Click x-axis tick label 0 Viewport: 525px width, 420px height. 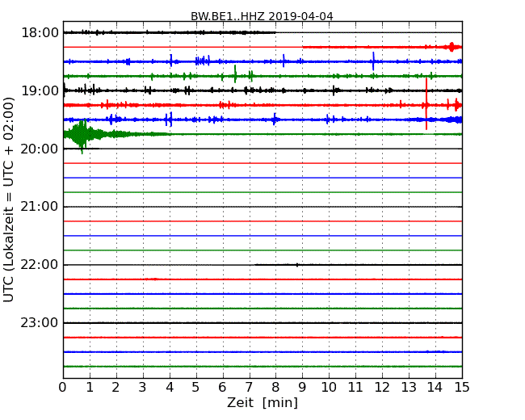63,387
